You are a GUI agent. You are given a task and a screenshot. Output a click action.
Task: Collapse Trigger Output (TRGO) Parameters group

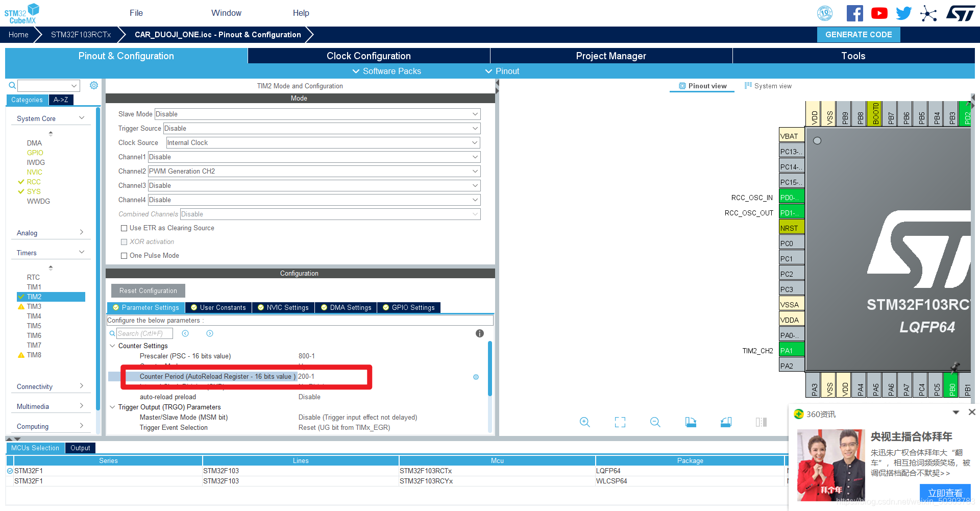pyautogui.click(x=112, y=407)
